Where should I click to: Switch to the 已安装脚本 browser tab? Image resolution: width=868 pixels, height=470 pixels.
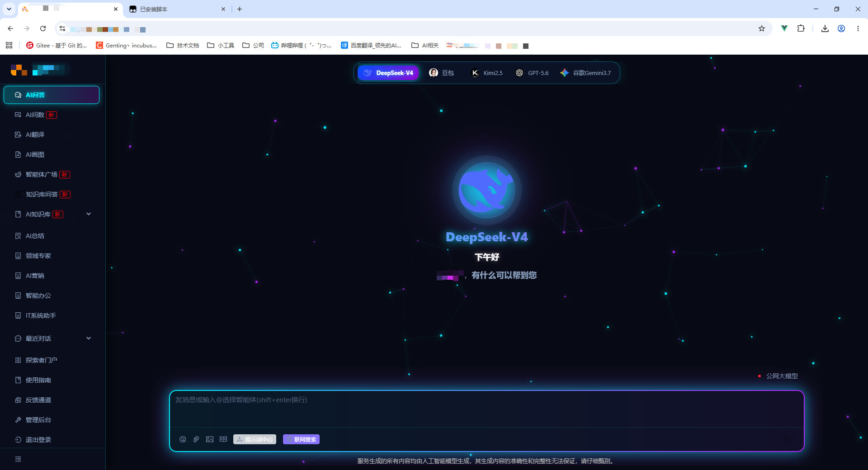(176, 9)
